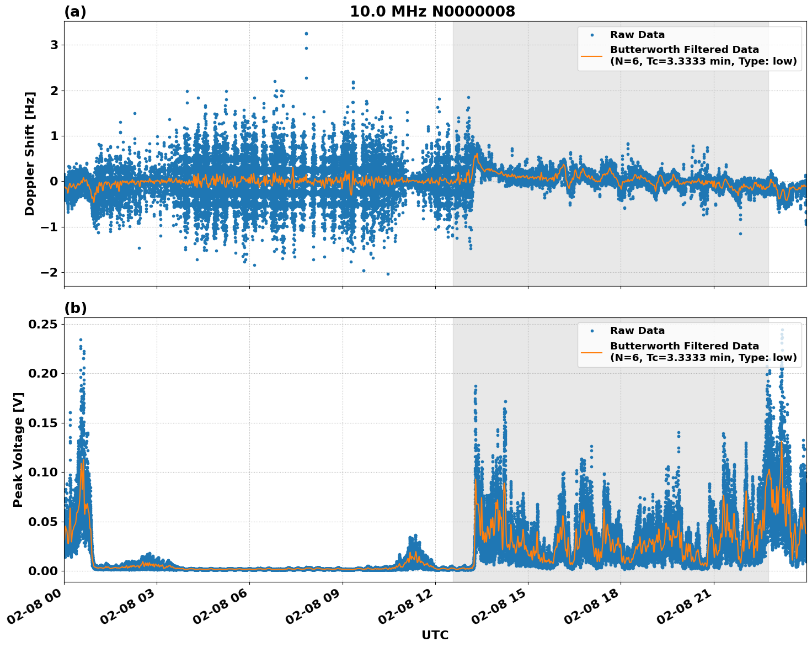Expand the panel (a) legend box
The image size is (812, 647).
tap(690, 50)
